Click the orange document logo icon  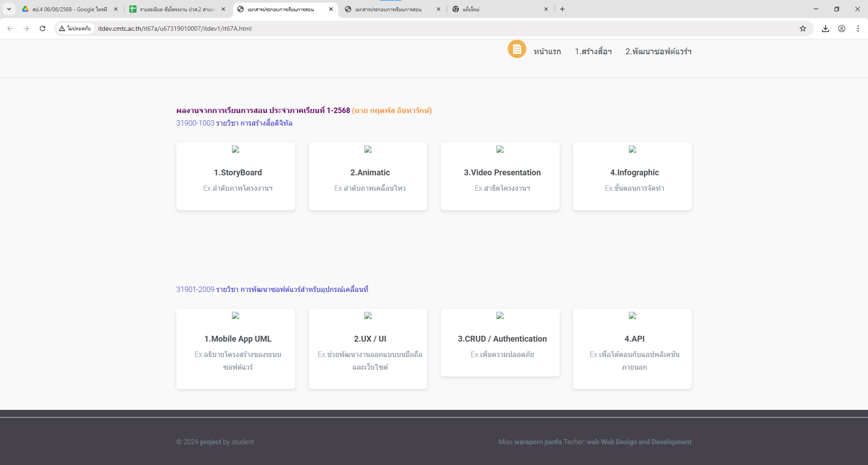click(517, 49)
